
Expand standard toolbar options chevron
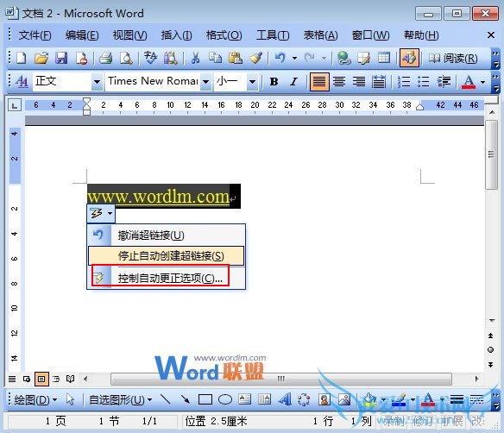tap(496, 58)
